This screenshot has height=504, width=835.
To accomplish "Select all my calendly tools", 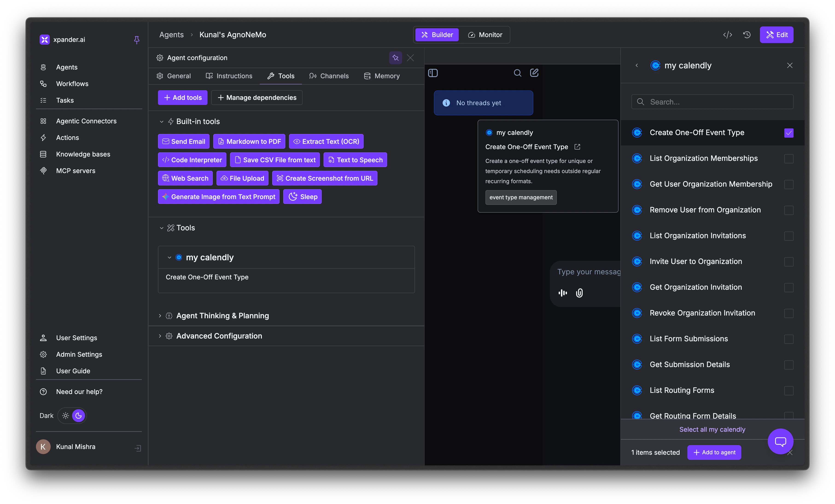I will [x=712, y=429].
